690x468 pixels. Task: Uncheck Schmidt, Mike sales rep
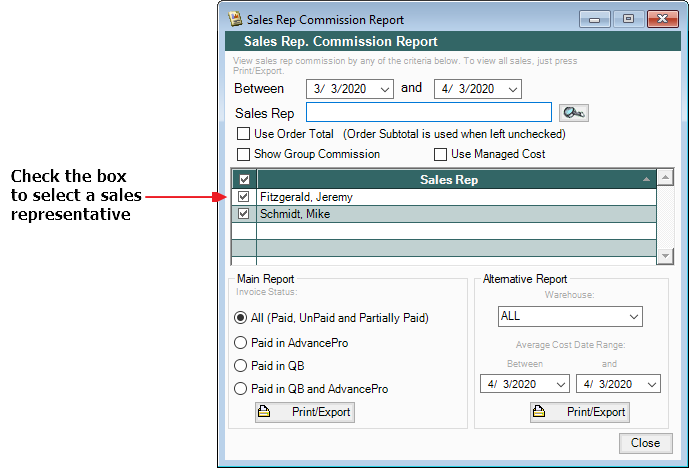243,214
